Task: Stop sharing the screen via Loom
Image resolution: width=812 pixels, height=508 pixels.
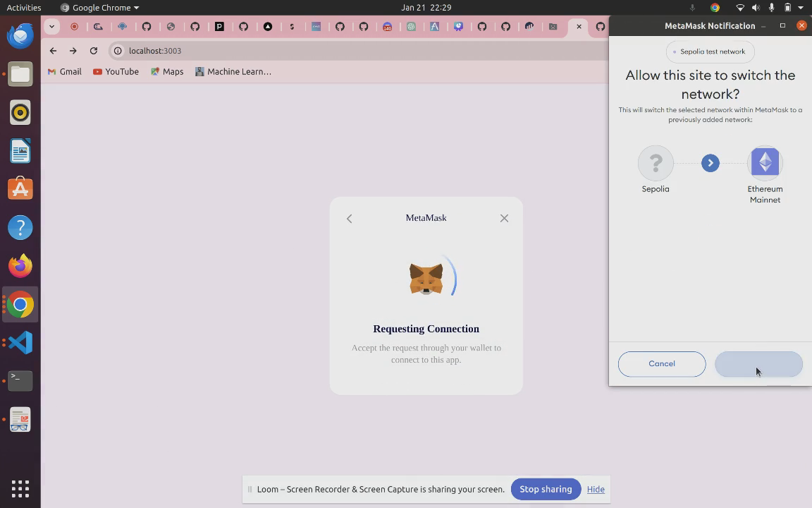Action: (x=546, y=490)
